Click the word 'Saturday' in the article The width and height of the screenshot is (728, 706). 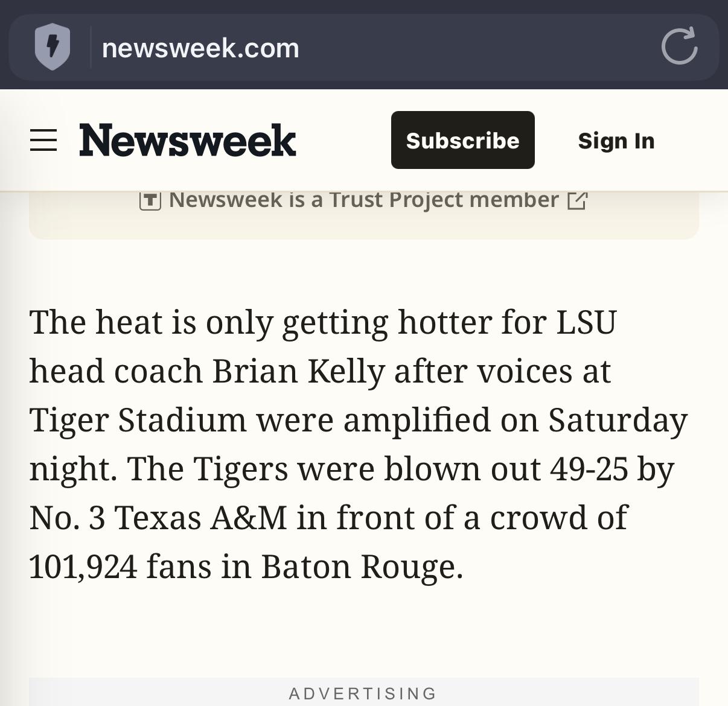(x=617, y=420)
